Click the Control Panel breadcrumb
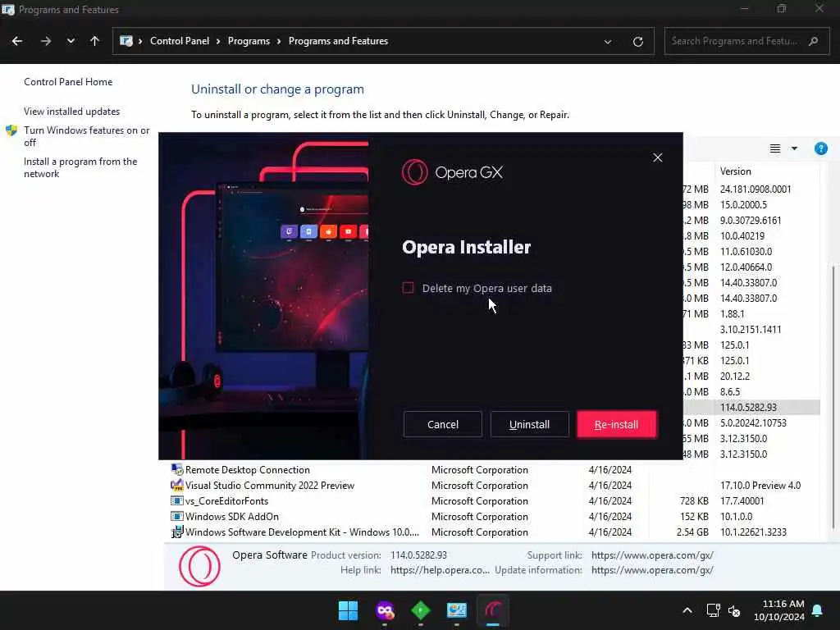Screen dimensions: 840x630 (x=180, y=41)
